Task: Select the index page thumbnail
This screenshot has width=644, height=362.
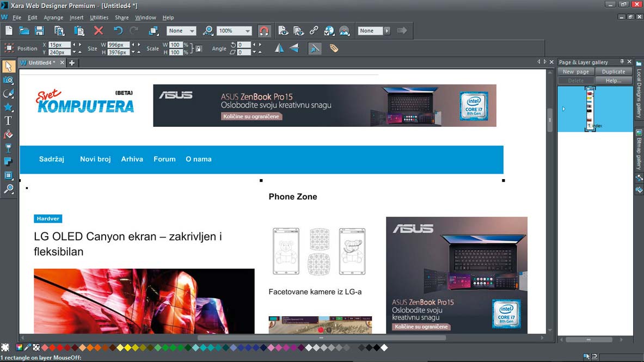Action: click(x=590, y=109)
